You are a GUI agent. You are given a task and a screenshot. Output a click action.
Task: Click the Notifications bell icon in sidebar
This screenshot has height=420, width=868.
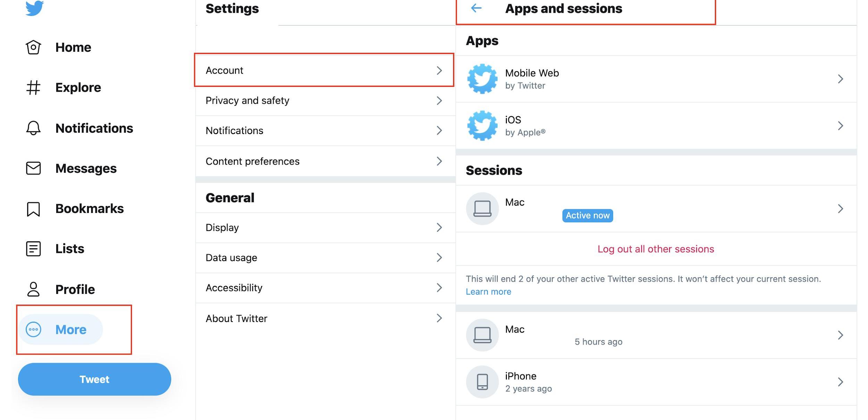33,128
